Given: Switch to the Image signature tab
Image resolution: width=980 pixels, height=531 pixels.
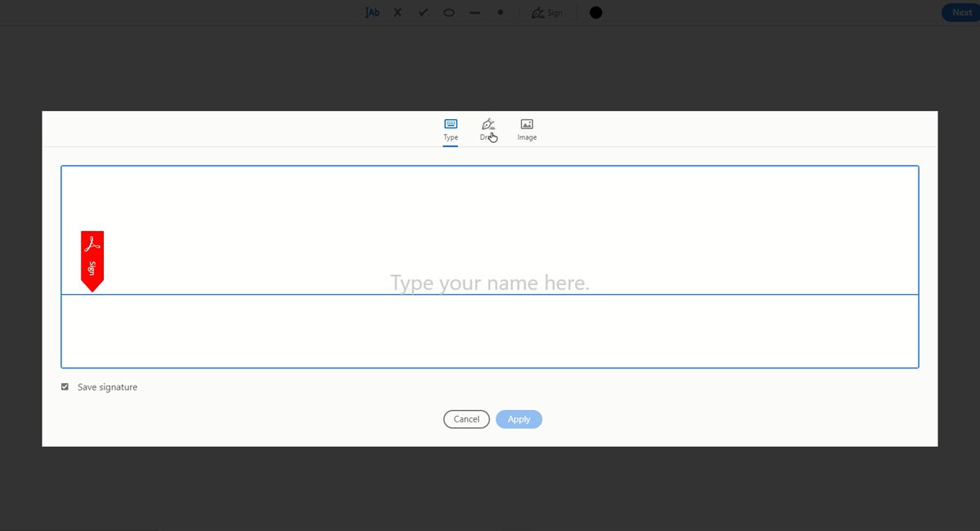Looking at the screenshot, I should [527, 130].
